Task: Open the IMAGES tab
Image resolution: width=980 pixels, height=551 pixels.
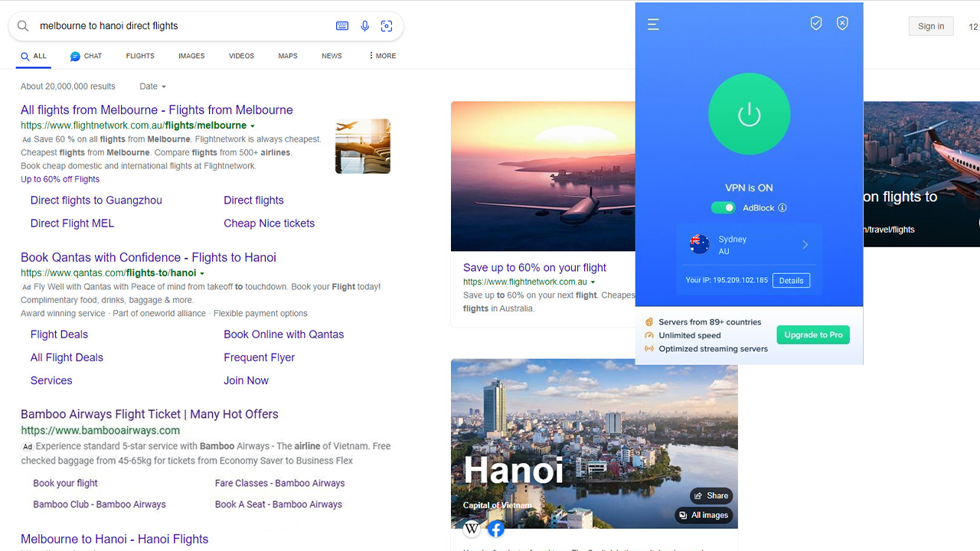Action: click(191, 56)
